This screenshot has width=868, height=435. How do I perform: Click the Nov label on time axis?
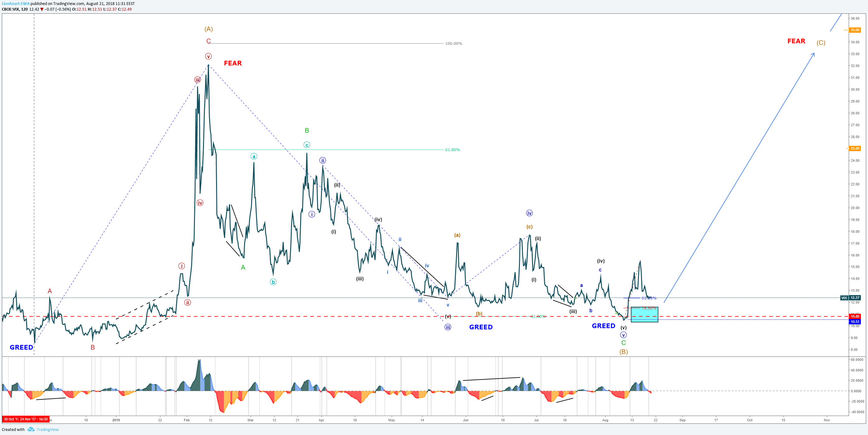(x=827, y=420)
